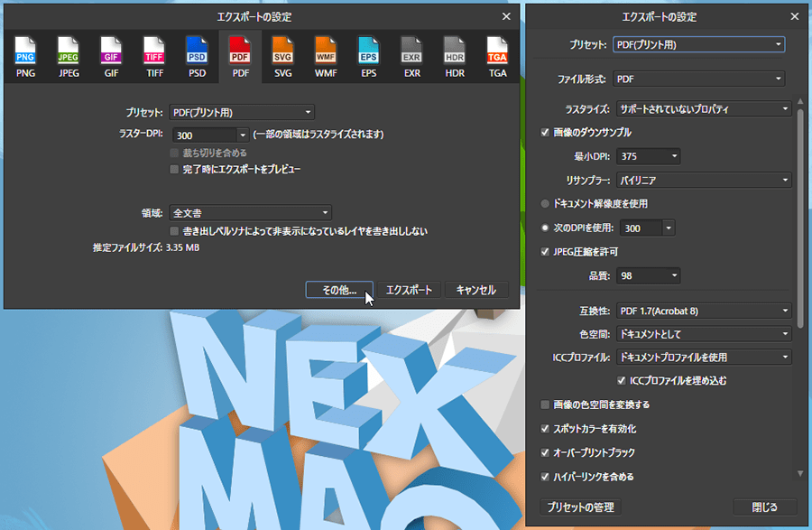Image resolution: width=812 pixels, height=530 pixels.
Task: Toggle JPEG圧縮を許可 checkbox
Action: point(545,252)
